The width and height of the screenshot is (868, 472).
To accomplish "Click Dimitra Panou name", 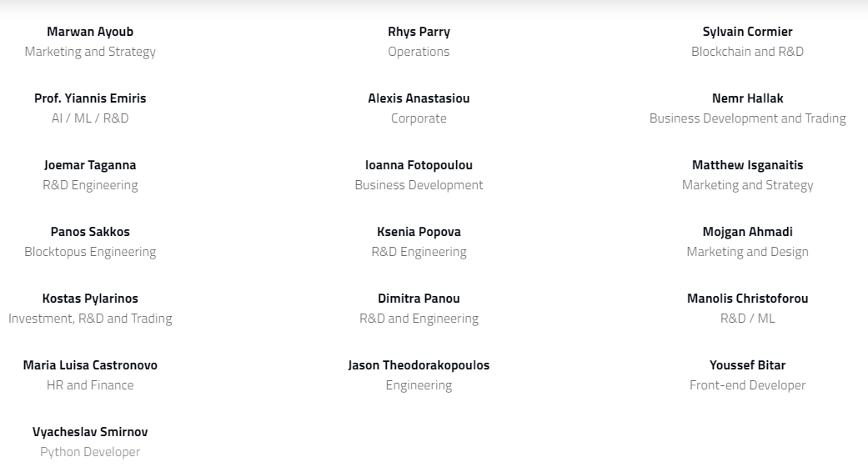I will click(x=419, y=299).
